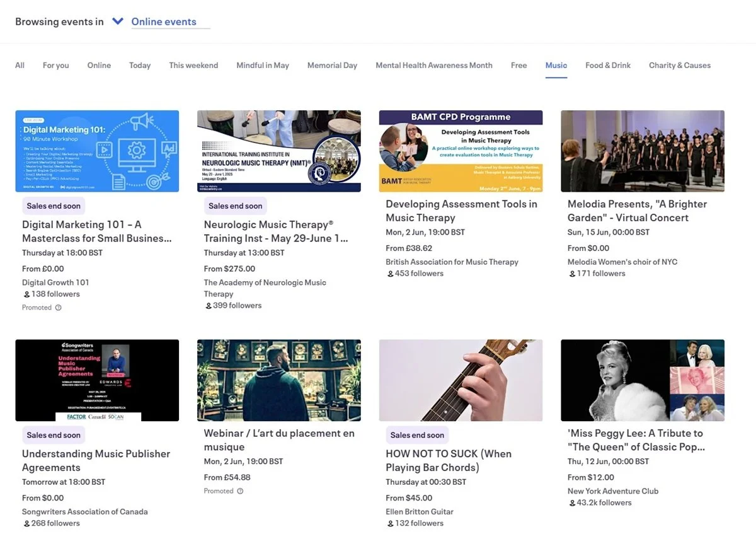Select the "Charity & Causes" tab
Screen dimensions: 756x539
[679, 65]
